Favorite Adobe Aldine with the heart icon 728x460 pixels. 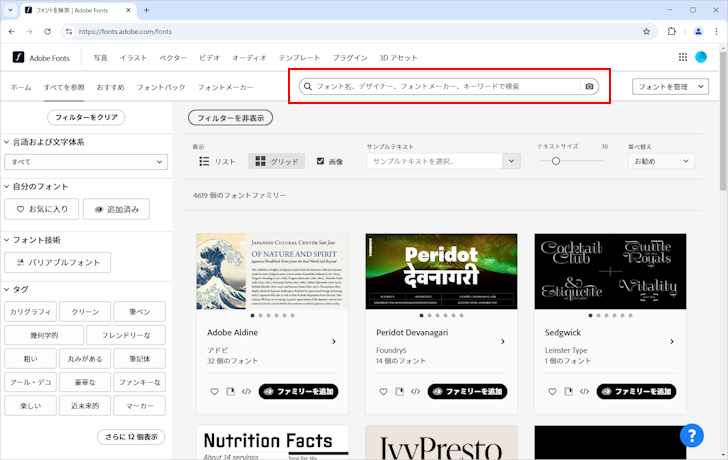coord(214,391)
